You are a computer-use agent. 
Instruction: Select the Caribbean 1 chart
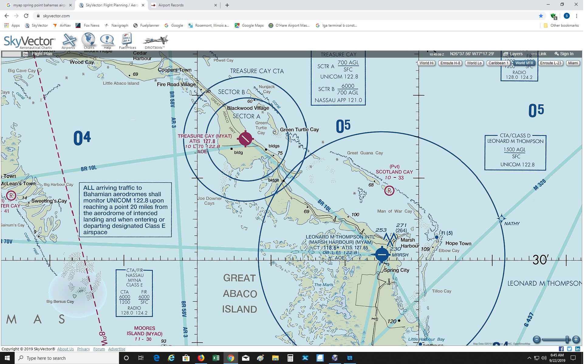pyautogui.click(x=498, y=63)
